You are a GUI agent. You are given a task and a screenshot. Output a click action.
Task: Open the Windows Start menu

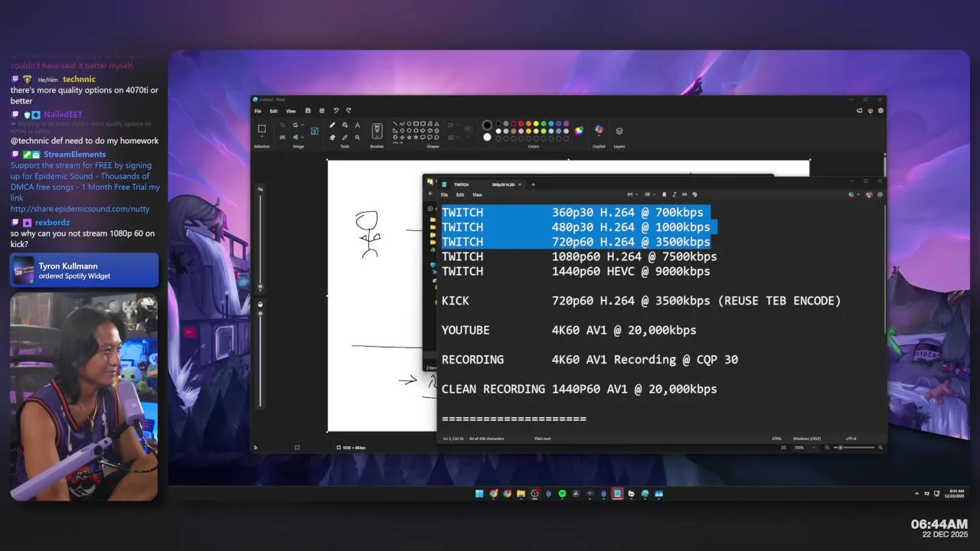[479, 494]
